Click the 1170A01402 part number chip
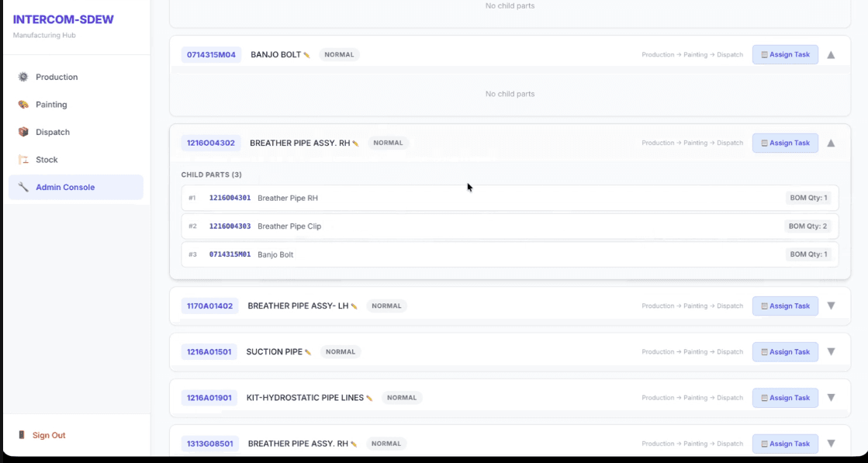The height and width of the screenshot is (463, 868). pos(209,306)
